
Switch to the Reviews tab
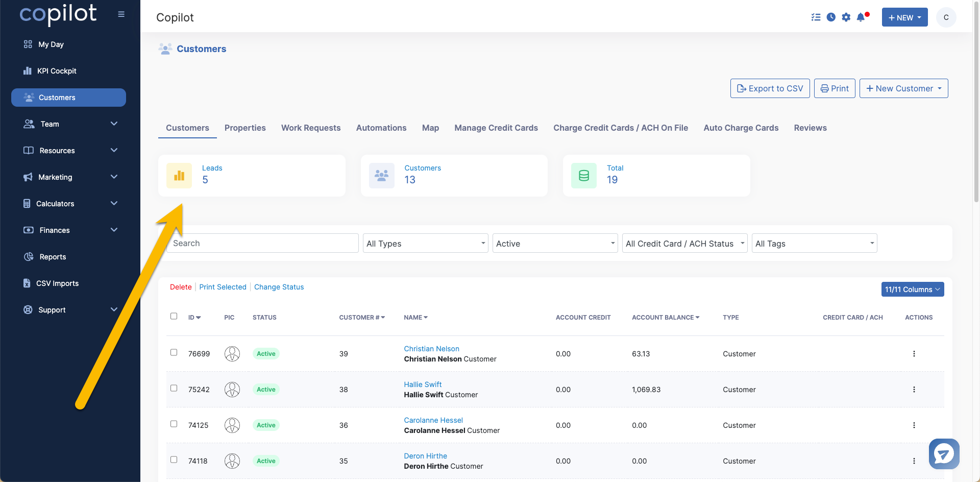point(810,128)
